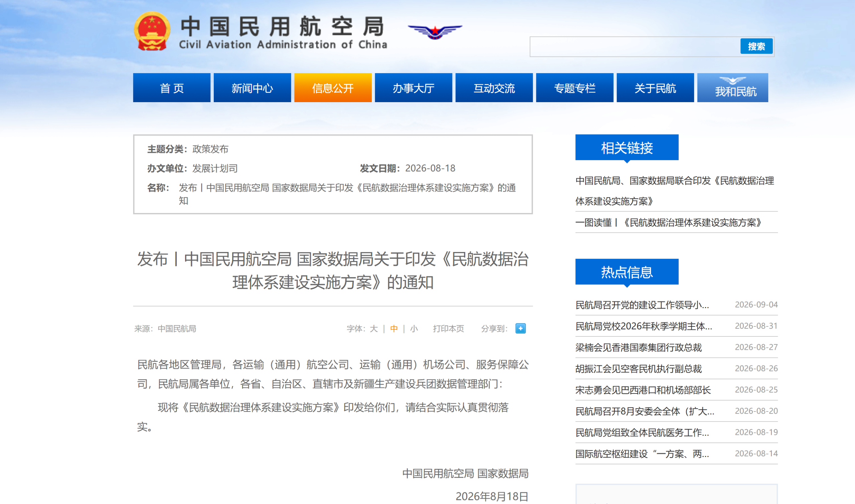Click Civil Aviation Administration of China subtitle
This screenshot has height=504, width=855.
[283, 44]
